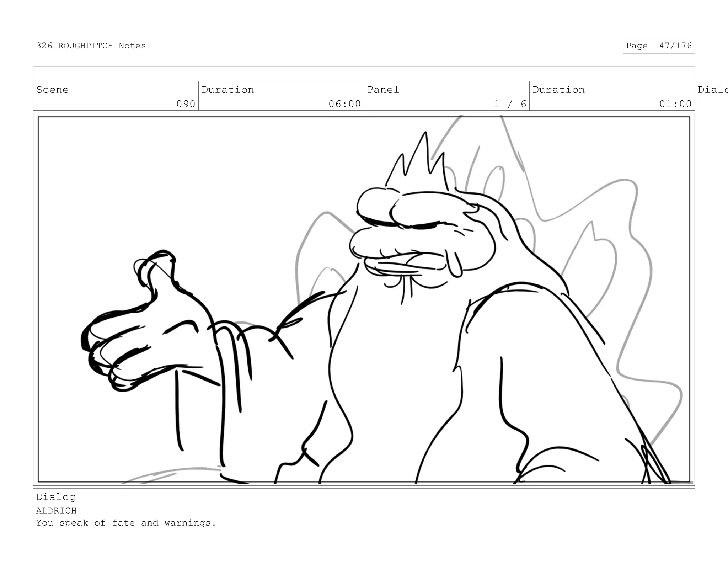Viewport: 728px width, 564px height.
Task: Click the scene number 090
Action: [186, 104]
